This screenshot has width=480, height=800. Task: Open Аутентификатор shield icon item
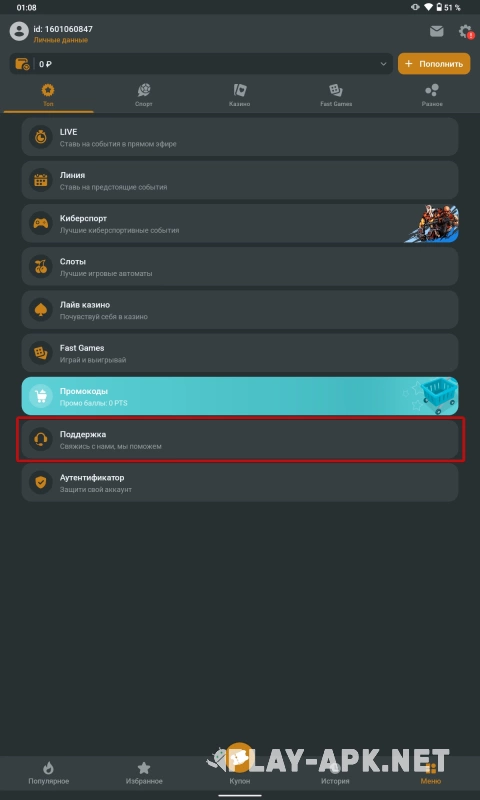click(x=41, y=482)
